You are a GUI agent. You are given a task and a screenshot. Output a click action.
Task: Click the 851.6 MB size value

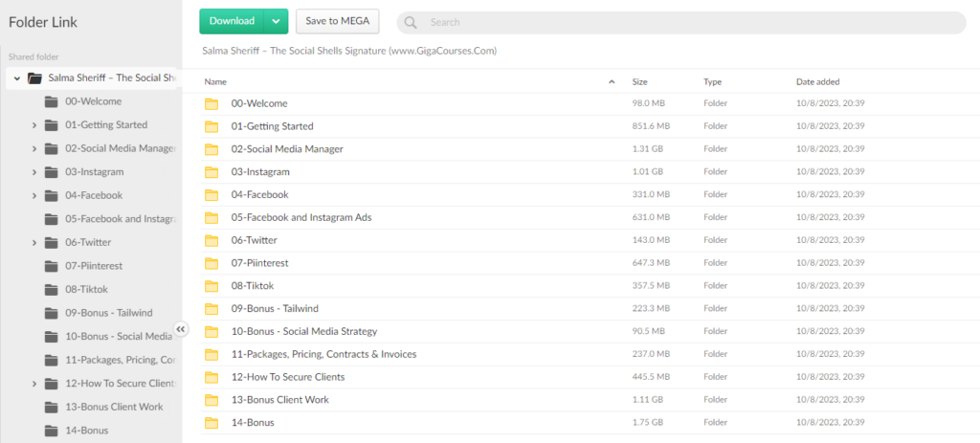point(651,126)
